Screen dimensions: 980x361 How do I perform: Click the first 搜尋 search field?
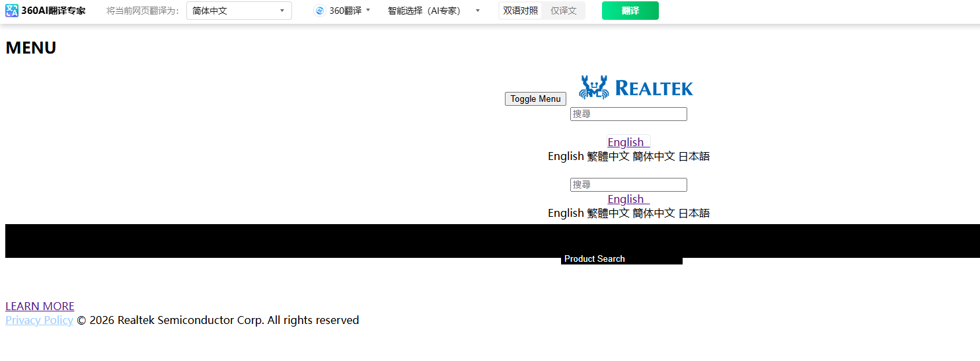pos(628,114)
